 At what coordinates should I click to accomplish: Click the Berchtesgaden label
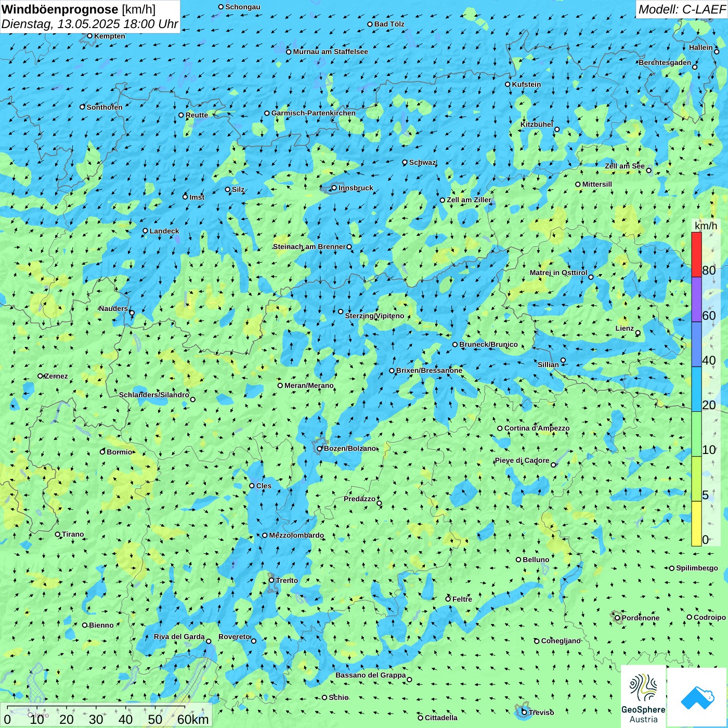click(x=665, y=62)
